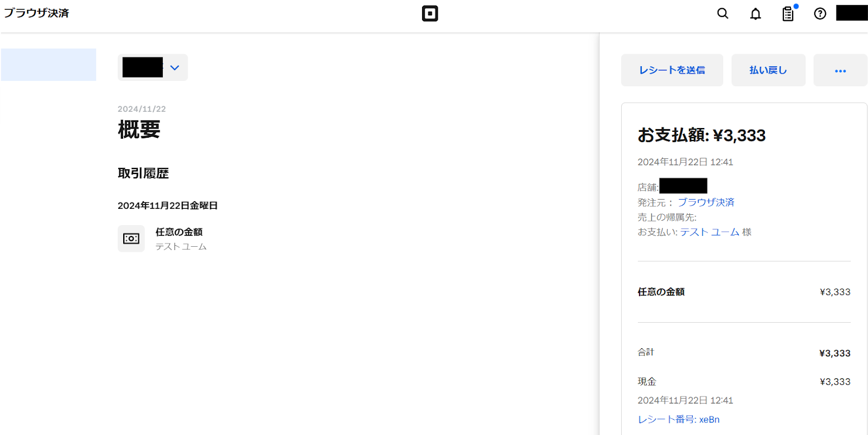Select the highlighted left sidebar item
The image size is (868, 435).
[48, 65]
